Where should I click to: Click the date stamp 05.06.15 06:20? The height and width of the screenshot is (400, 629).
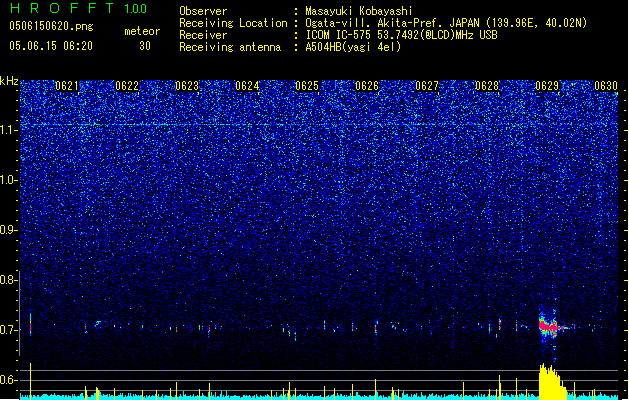click(x=51, y=46)
